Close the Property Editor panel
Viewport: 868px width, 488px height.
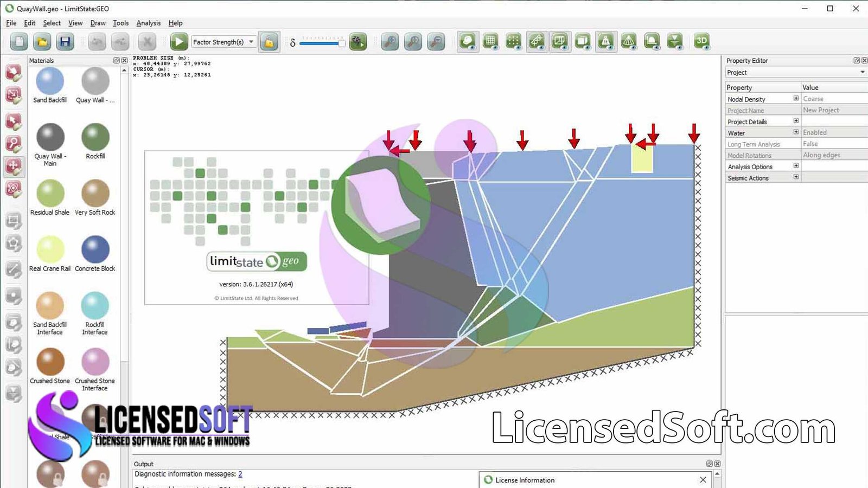pos(865,60)
